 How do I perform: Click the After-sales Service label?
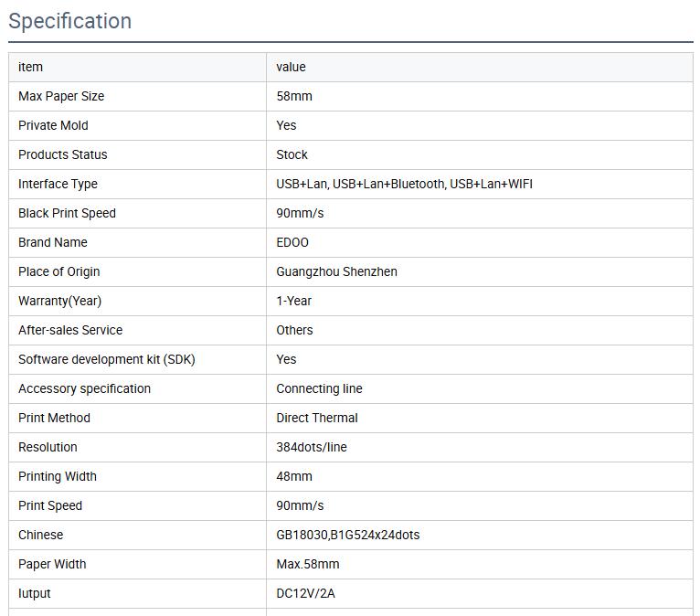70,330
